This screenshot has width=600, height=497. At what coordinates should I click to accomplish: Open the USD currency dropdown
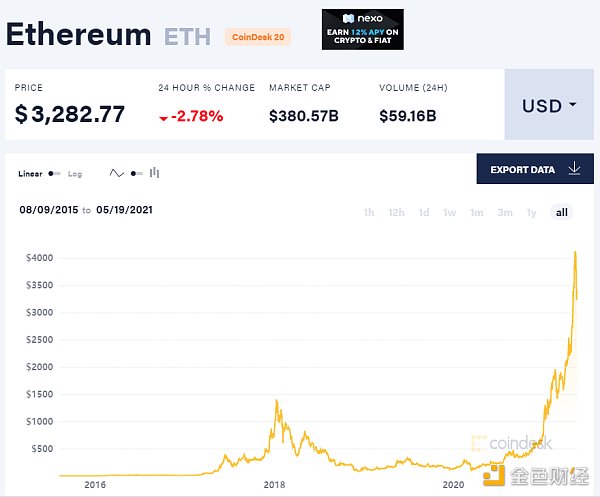pos(549,105)
